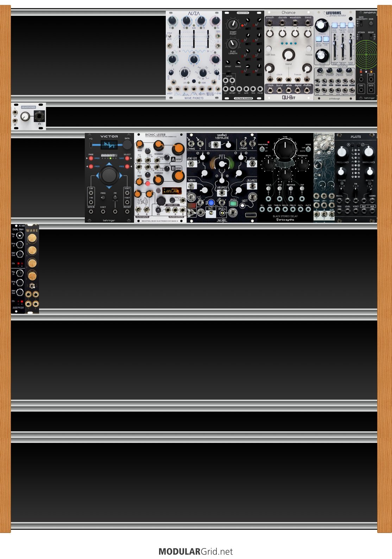The height and width of the screenshot is (559, 392).
Task: Click the Morphagene card slot
Action: [x=250, y=215]
